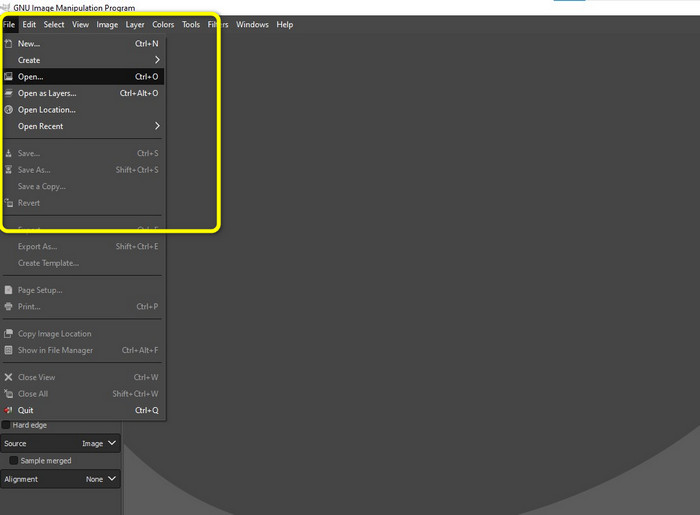Choose New... from the File menu
700x515 pixels.
click(x=84, y=44)
